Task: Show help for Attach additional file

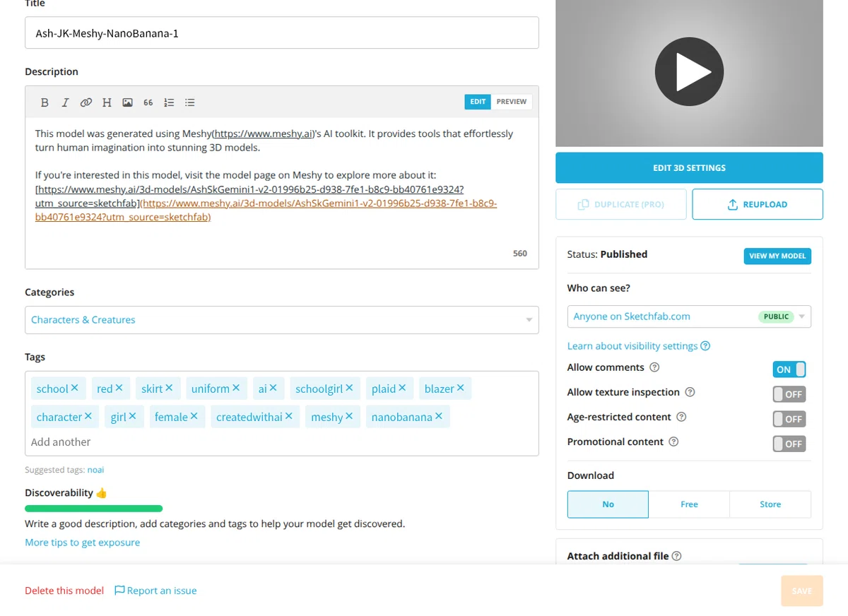Action: pyautogui.click(x=677, y=556)
